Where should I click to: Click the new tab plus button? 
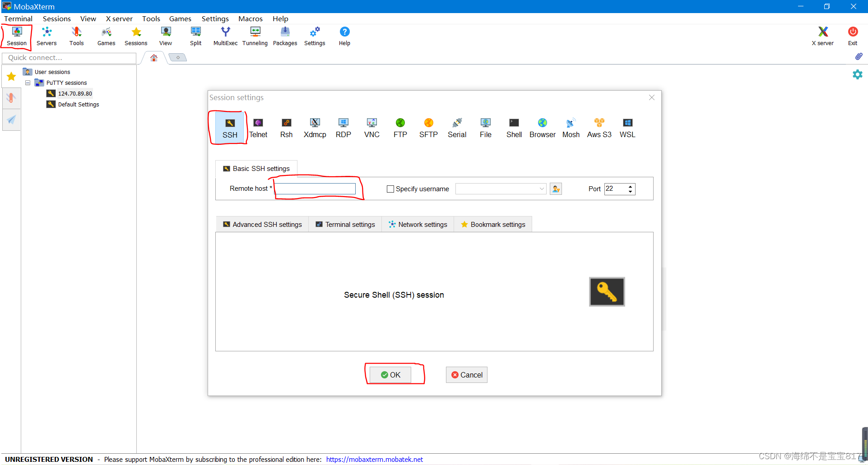click(178, 57)
